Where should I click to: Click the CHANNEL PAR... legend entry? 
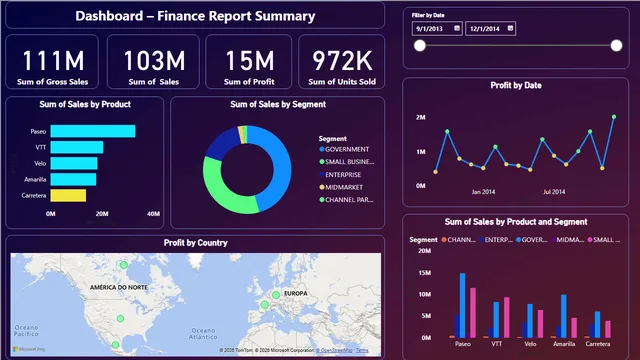346,200
